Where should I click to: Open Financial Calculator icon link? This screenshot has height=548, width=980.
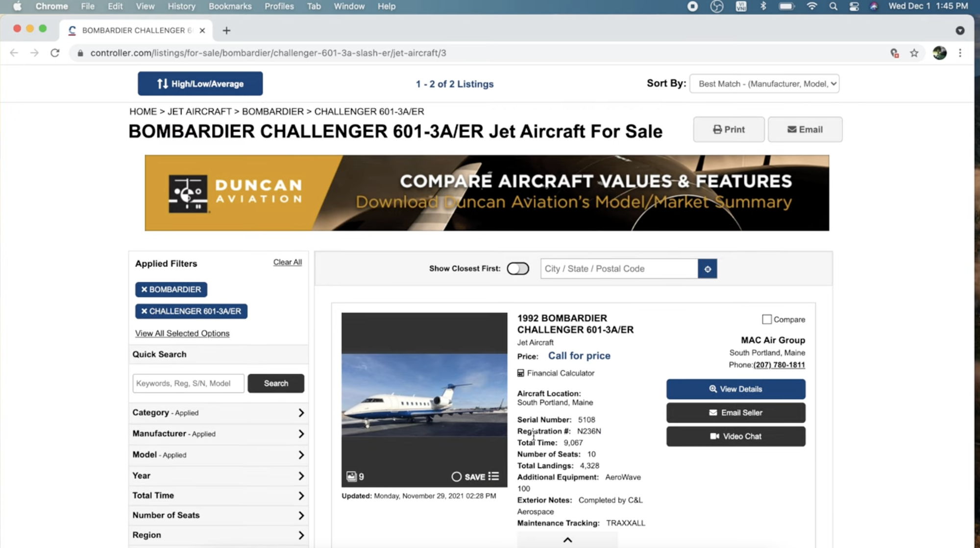click(x=521, y=373)
